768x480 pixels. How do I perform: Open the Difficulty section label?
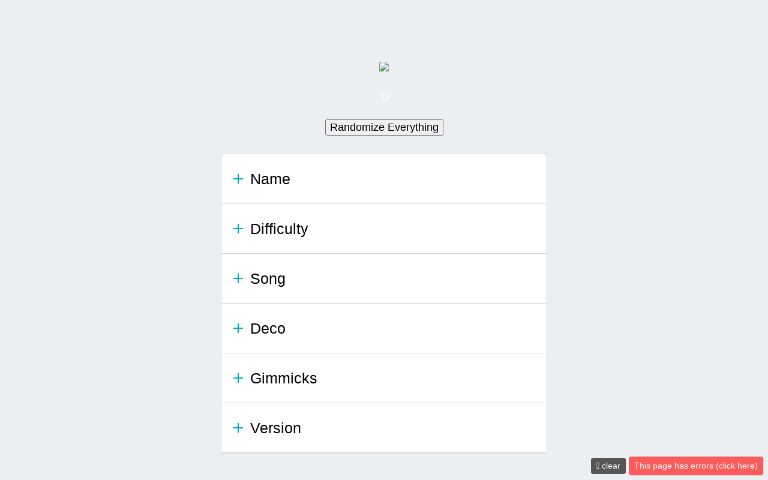tap(279, 229)
